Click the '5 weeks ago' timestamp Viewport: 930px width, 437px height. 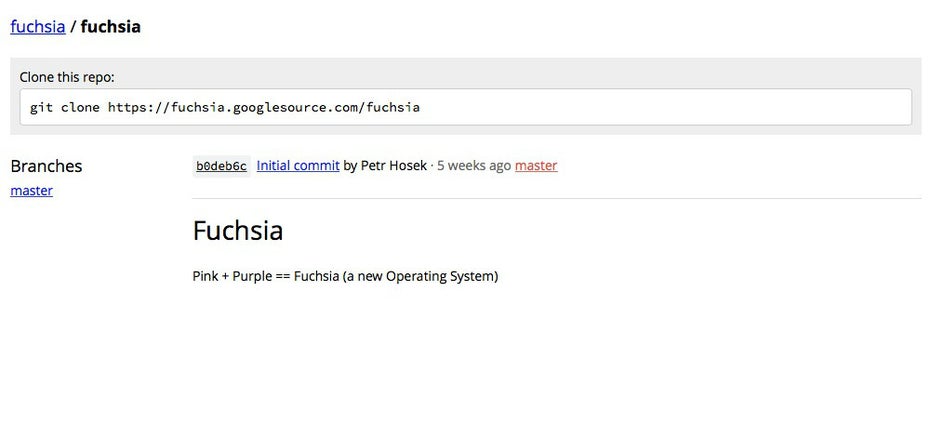tap(474, 165)
